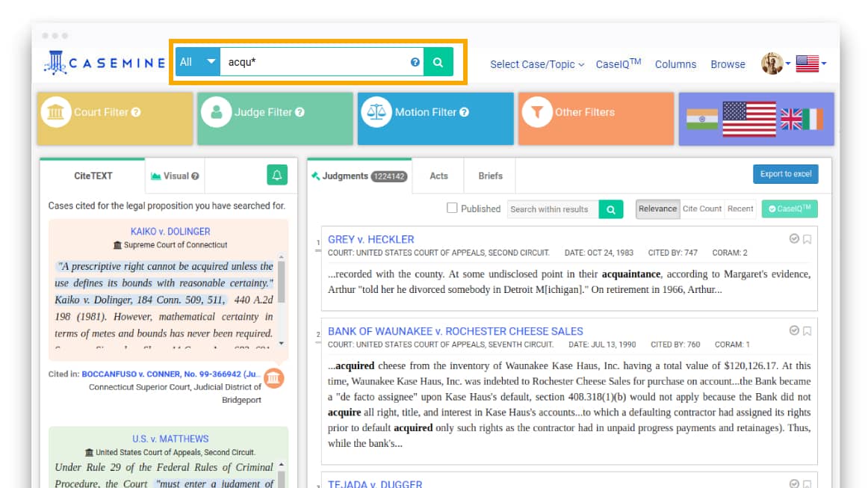This screenshot has height=488, width=868.
Task: Click the green search magnifier button
Action: [438, 62]
